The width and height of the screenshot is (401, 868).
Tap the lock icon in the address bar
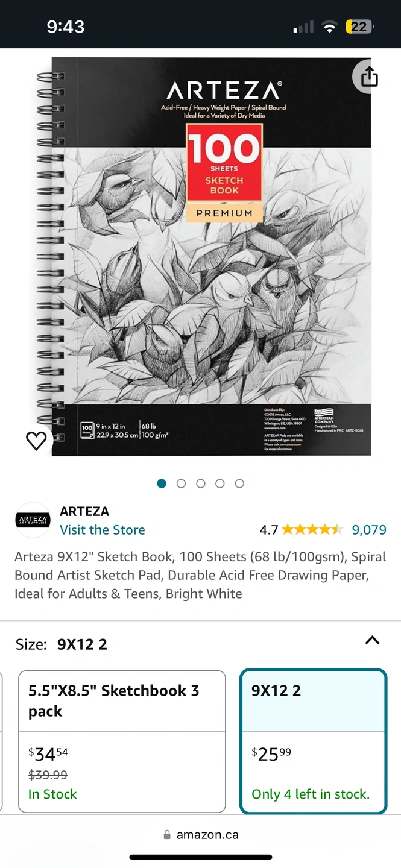[167, 835]
